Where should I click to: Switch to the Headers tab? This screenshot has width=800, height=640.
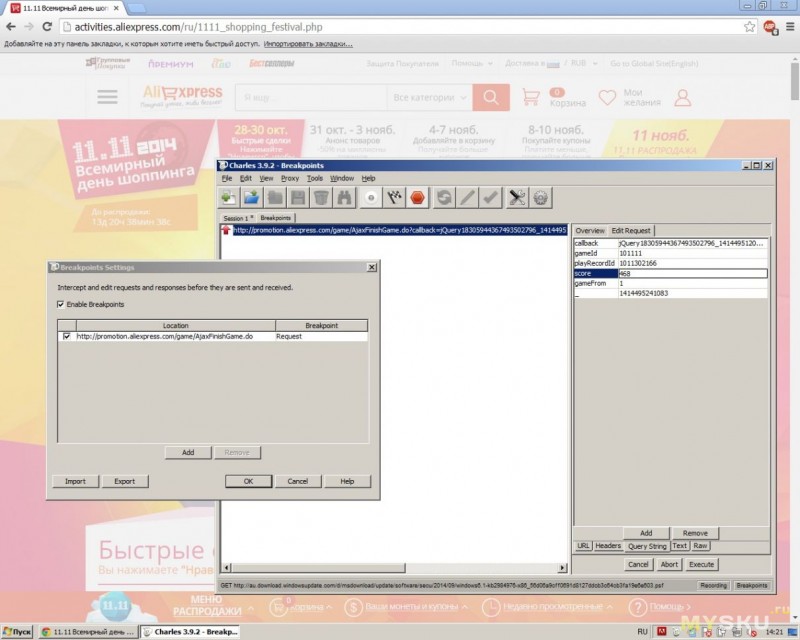(608, 546)
